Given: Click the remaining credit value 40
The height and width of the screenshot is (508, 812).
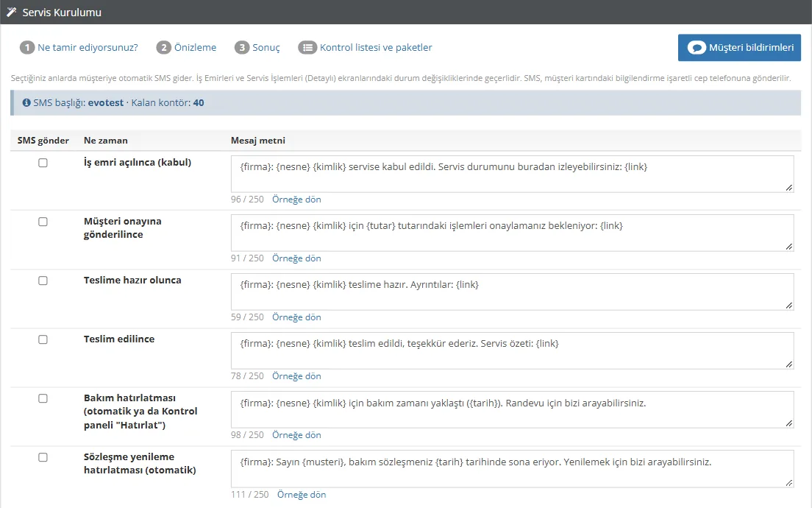Looking at the screenshot, I should (x=199, y=102).
